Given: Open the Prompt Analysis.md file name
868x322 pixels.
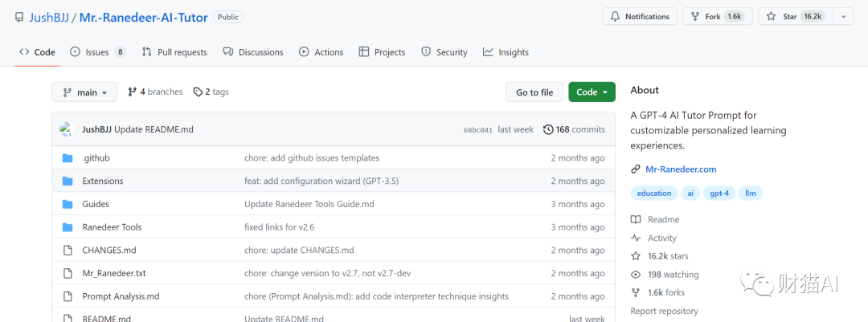Looking at the screenshot, I should pyautogui.click(x=121, y=296).
